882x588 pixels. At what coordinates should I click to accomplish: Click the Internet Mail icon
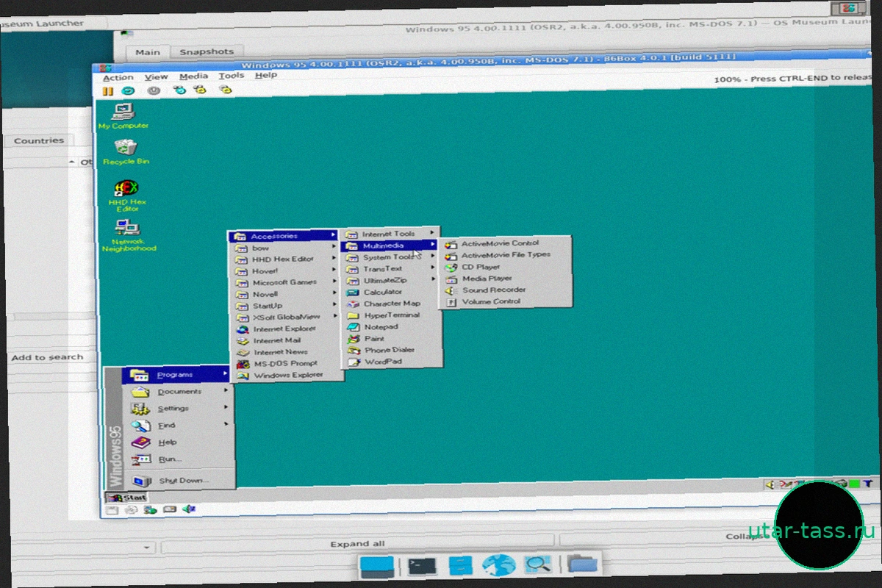pyautogui.click(x=242, y=341)
